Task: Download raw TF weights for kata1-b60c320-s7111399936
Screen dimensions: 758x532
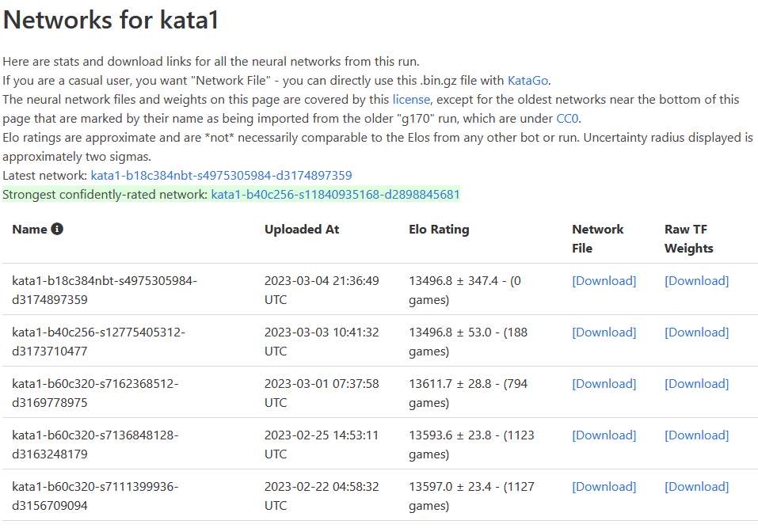Action: tap(696, 487)
